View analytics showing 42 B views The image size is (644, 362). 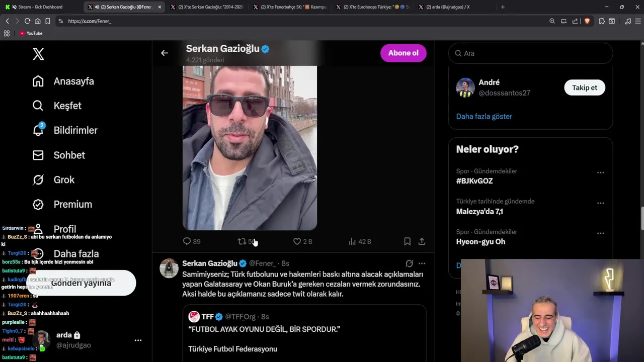[360, 241]
